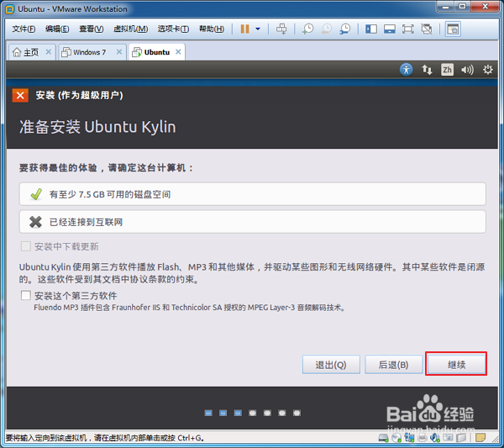The image size is (504, 448).
Task: Open the Ubuntu system gear menu
Action: click(487, 70)
